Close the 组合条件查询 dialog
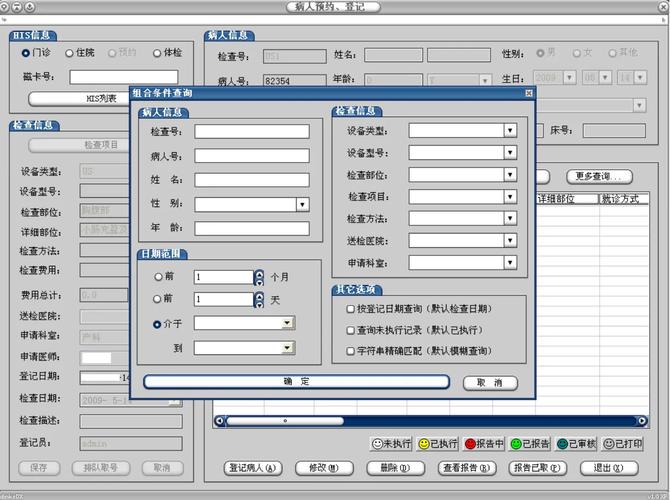 (x=529, y=93)
